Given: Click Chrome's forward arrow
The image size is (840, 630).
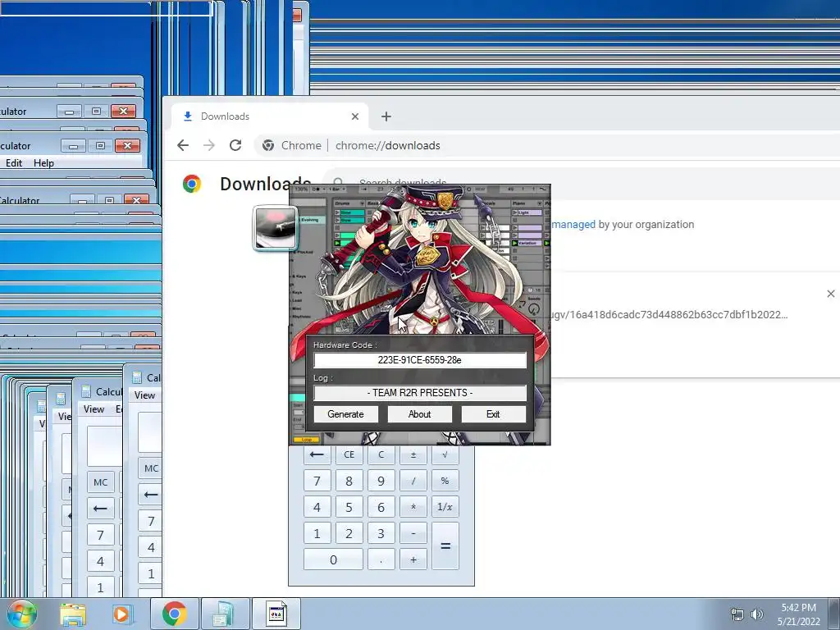Looking at the screenshot, I should (209, 145).
